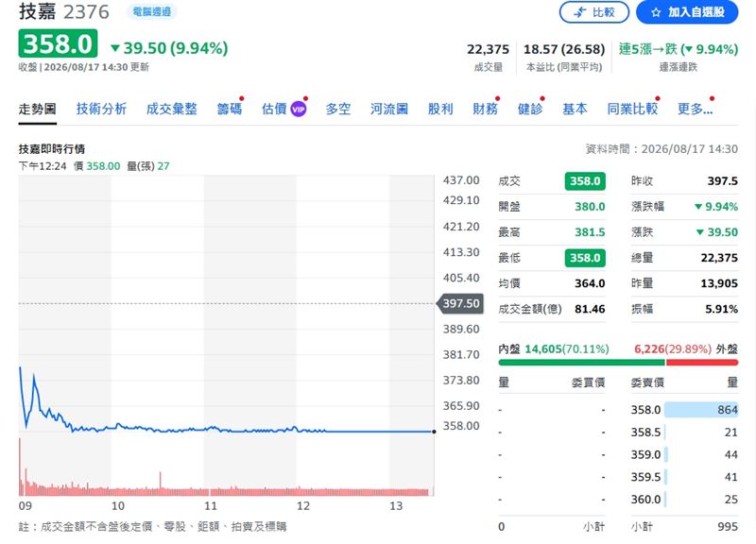Click the 開盤 380.0 value
Viewport: 756px width, 544px height.
(590, 207)
